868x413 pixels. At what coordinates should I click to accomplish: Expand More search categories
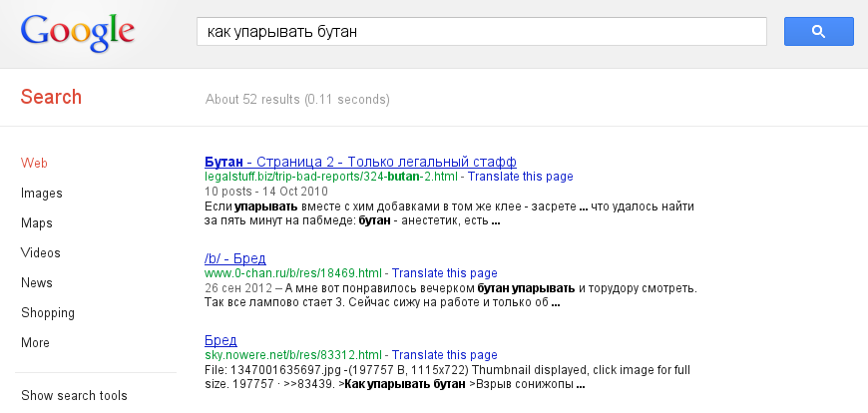click(35, 343)
